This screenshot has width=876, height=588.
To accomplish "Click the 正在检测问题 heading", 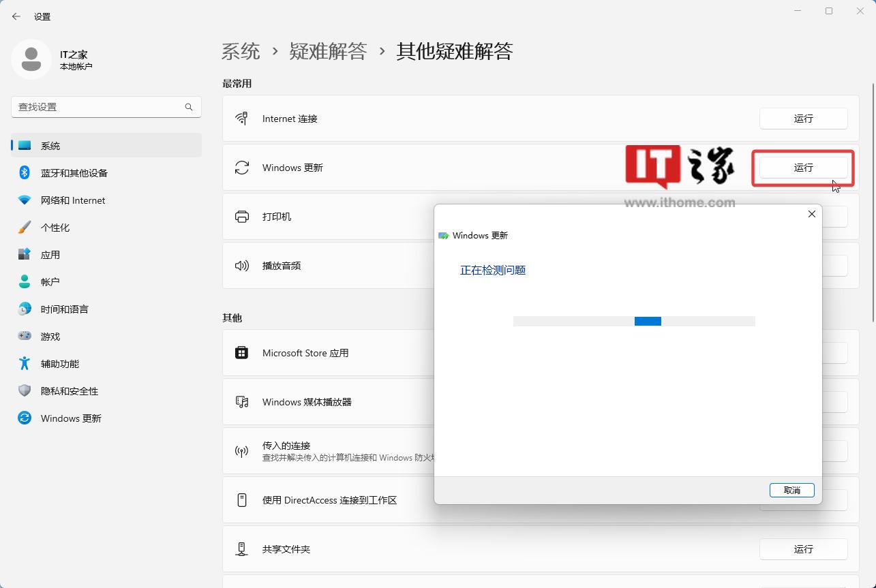I will pyautogui.click(x=493, y=270).
